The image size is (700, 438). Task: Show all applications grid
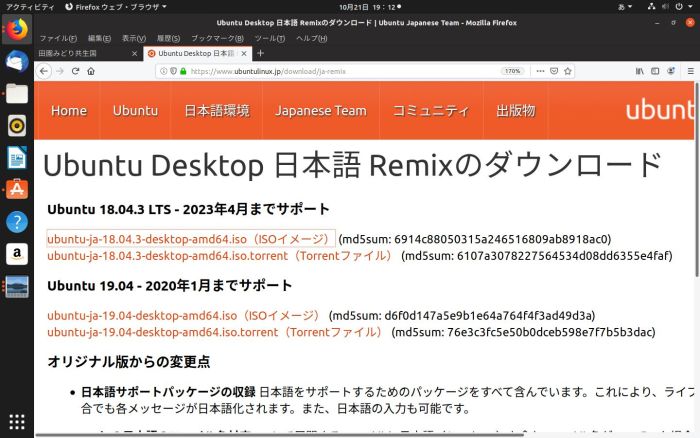(x=17, y=421)
